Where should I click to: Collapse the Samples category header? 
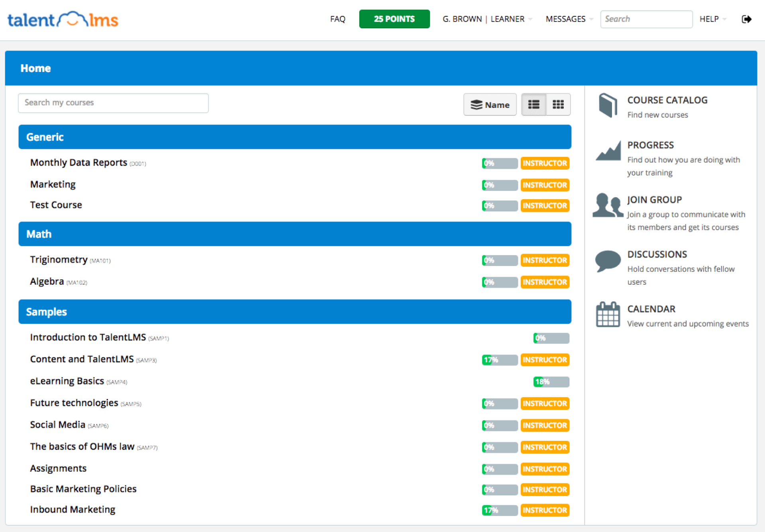coord(295,311)
